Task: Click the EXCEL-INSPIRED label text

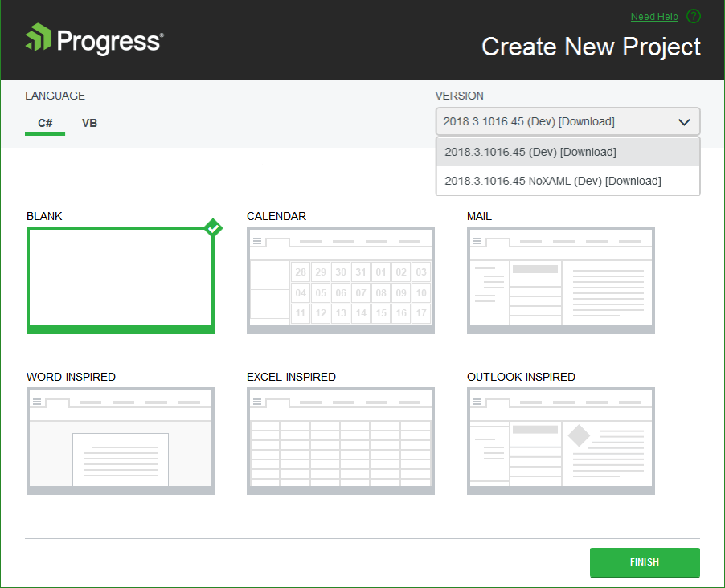Action: (x=291, y=377)
